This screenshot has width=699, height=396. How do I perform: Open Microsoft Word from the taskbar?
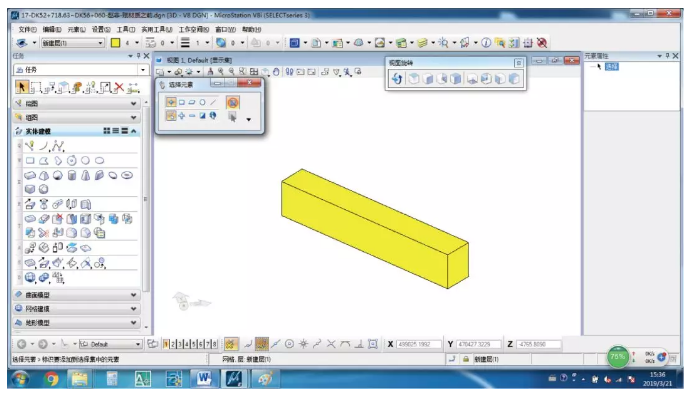[x=204, y=379]
